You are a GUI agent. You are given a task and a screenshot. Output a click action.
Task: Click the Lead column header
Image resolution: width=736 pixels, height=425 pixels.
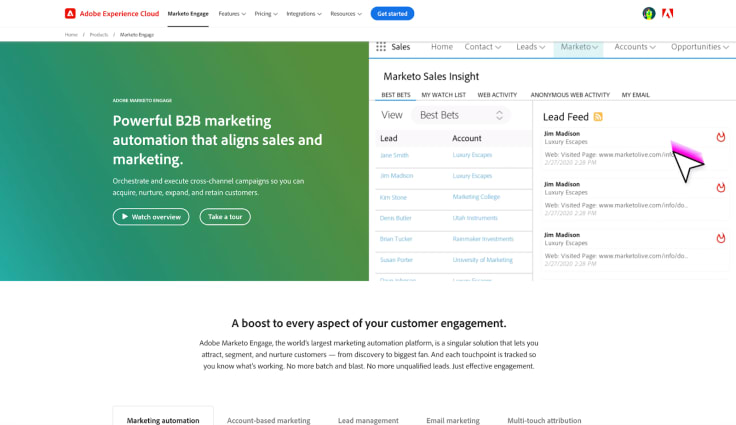pyautogui.click(x=389, y=139)
